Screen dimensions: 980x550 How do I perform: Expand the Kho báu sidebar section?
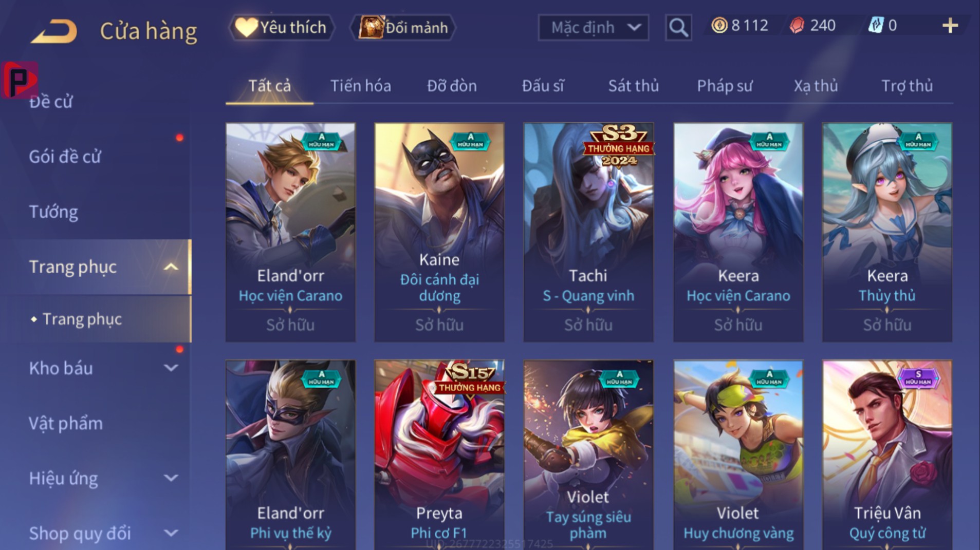(x=171, y=368)
